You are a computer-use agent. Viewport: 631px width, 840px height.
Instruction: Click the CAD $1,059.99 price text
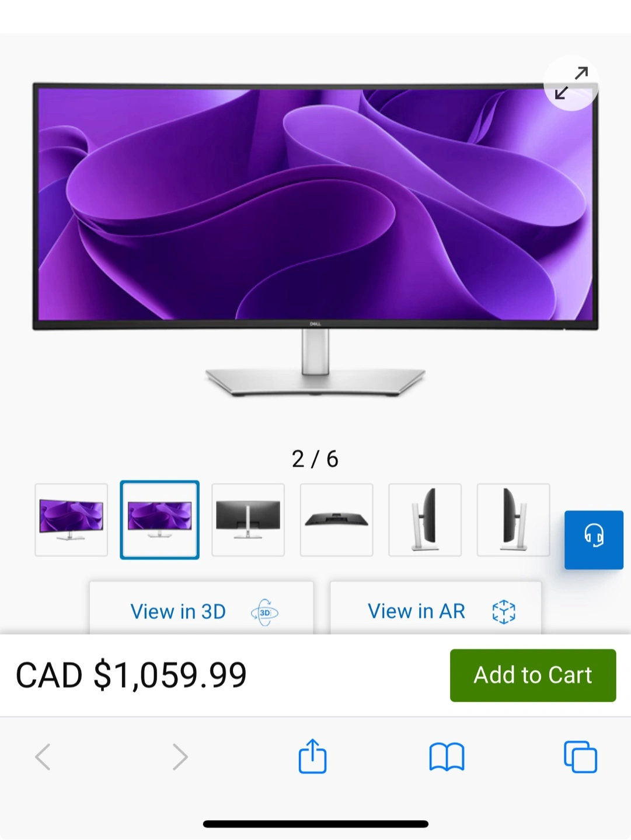coord(131,675)
